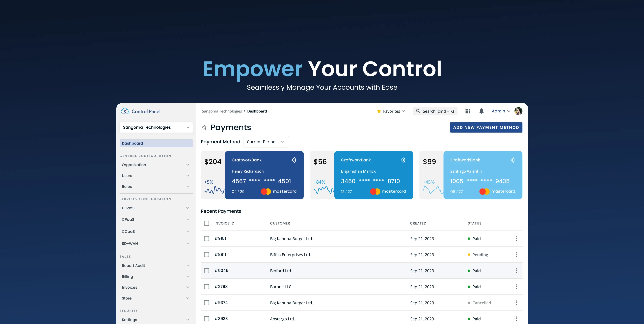This screenshot has height=324, width=644.
Task: Toggle checkbox for invoice #5045
Action: click(x=206, y=270)
